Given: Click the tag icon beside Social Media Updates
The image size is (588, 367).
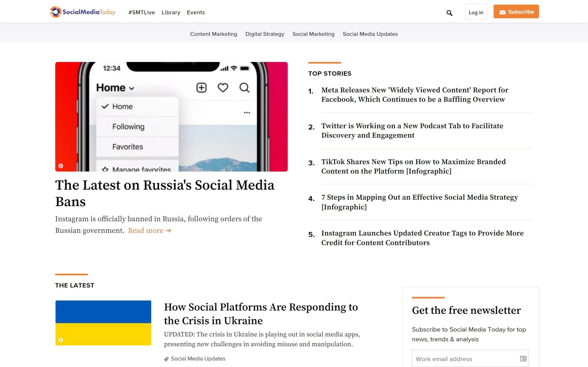Looking at the screenshot, I should (x=167, y=359).
